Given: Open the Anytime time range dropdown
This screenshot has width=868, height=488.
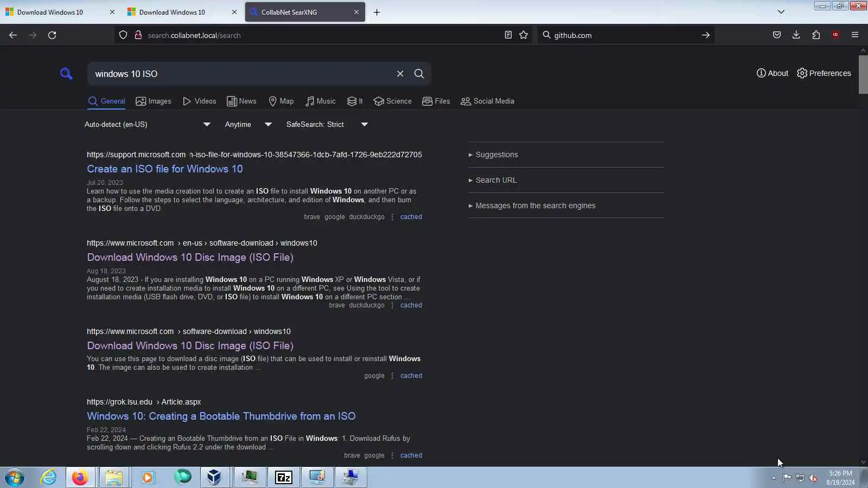Looking at the screenshot, I should (x=248, y=125).
